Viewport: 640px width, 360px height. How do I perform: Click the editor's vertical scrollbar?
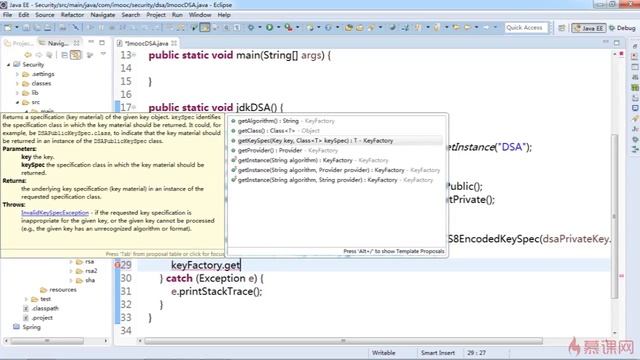tap(615, 216)
